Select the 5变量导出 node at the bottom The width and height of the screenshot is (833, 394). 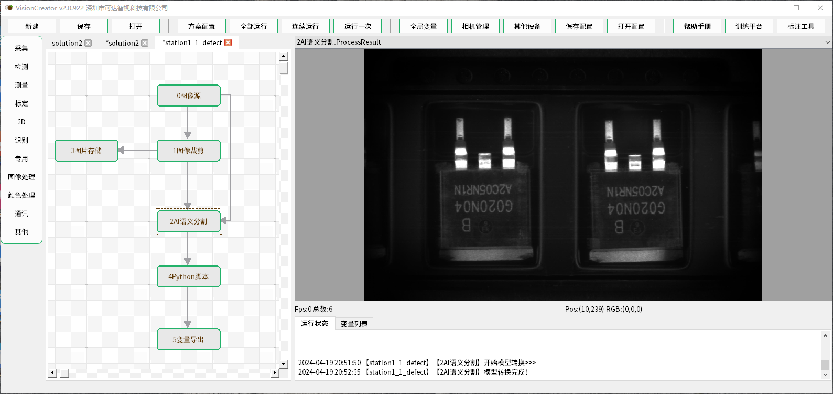[189, 339]
